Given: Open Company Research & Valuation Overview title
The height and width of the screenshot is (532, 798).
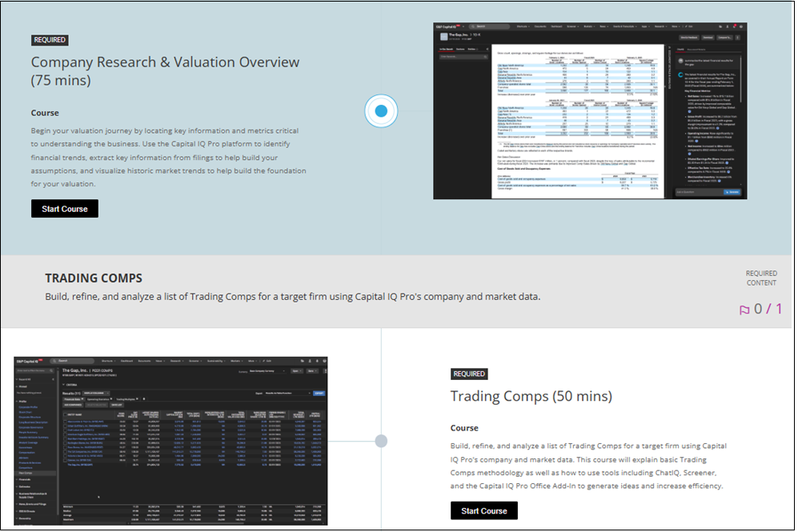Looking at the screenshot, I should (x=166, y=70).
